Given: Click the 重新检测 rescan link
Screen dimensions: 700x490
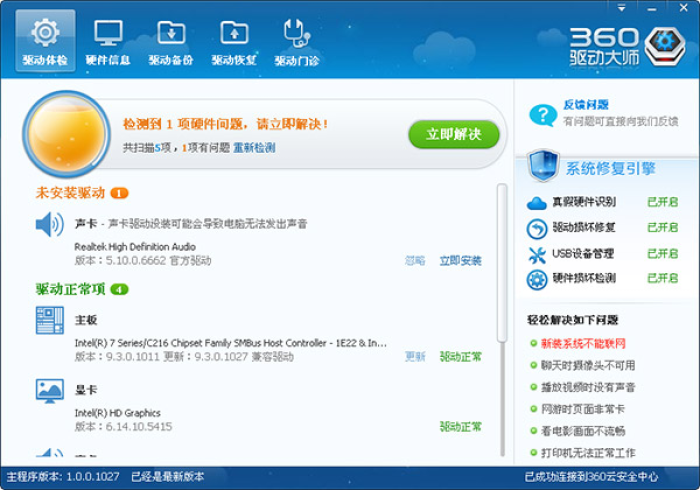Looking at the screenshot, I should tap(254, 147).
